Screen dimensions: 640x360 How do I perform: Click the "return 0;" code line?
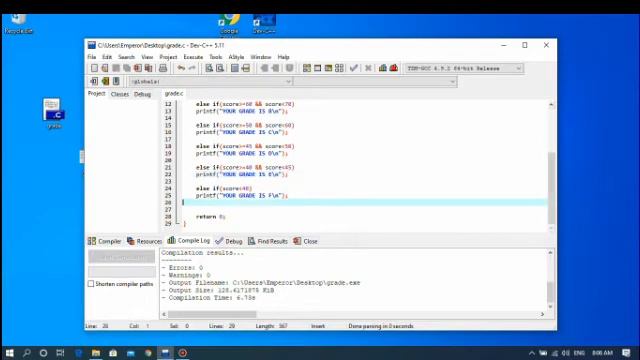point(210,217)
